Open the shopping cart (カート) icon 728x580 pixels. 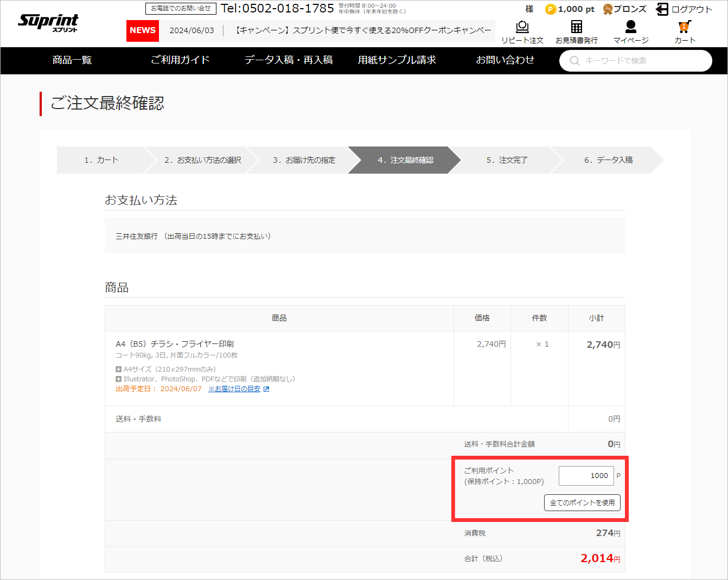point(685,27)
